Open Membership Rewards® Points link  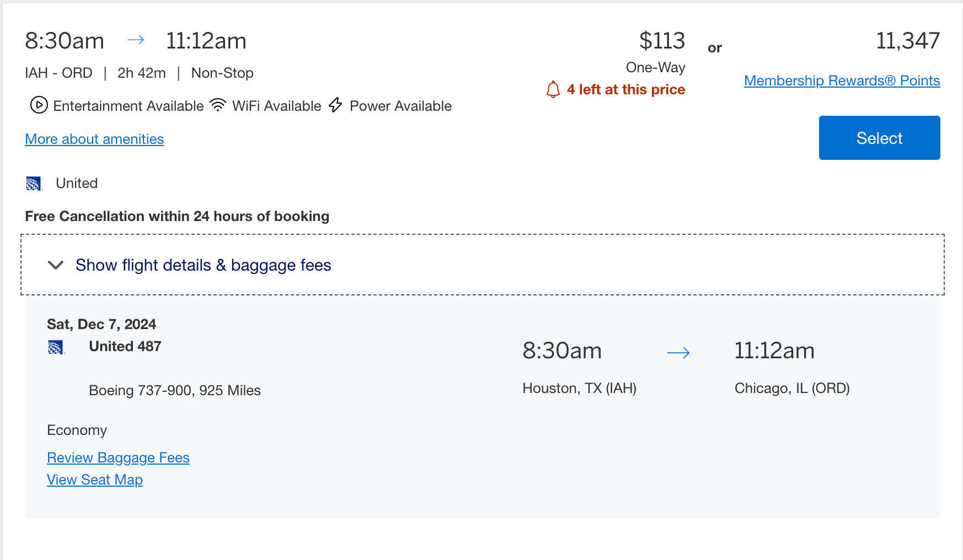[x=842, y=80]
